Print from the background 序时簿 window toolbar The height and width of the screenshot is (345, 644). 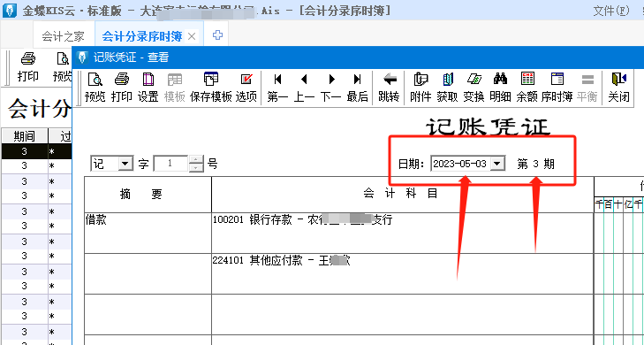tap(28, 67)
